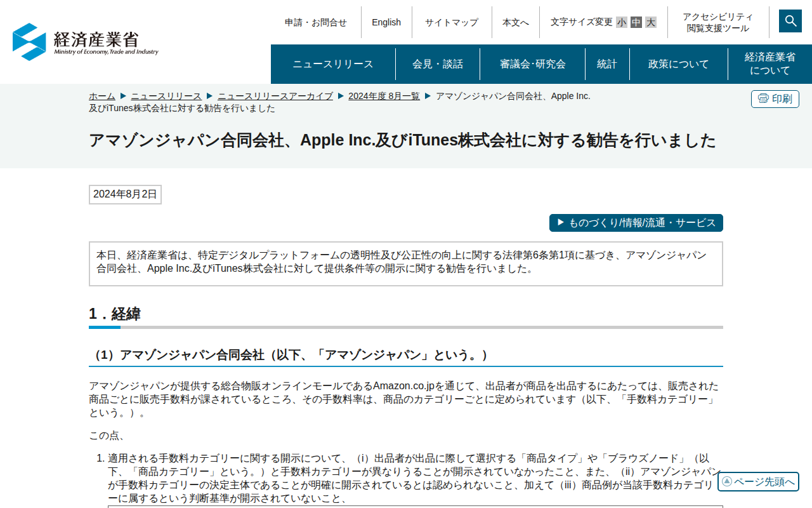This screenshot has width=812, height=508.
Task: Go to ホーム breadcrumb
Action: pos(102,96)
